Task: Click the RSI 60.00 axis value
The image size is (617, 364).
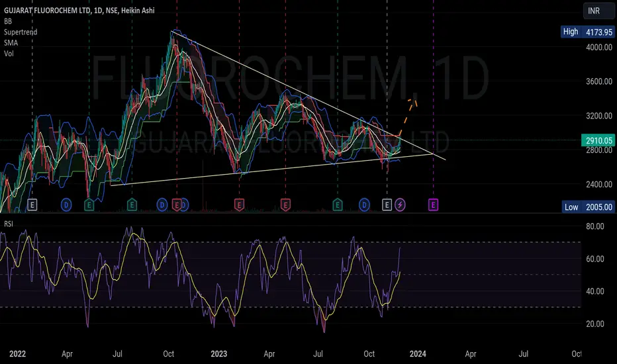Action: click(594, 259)
